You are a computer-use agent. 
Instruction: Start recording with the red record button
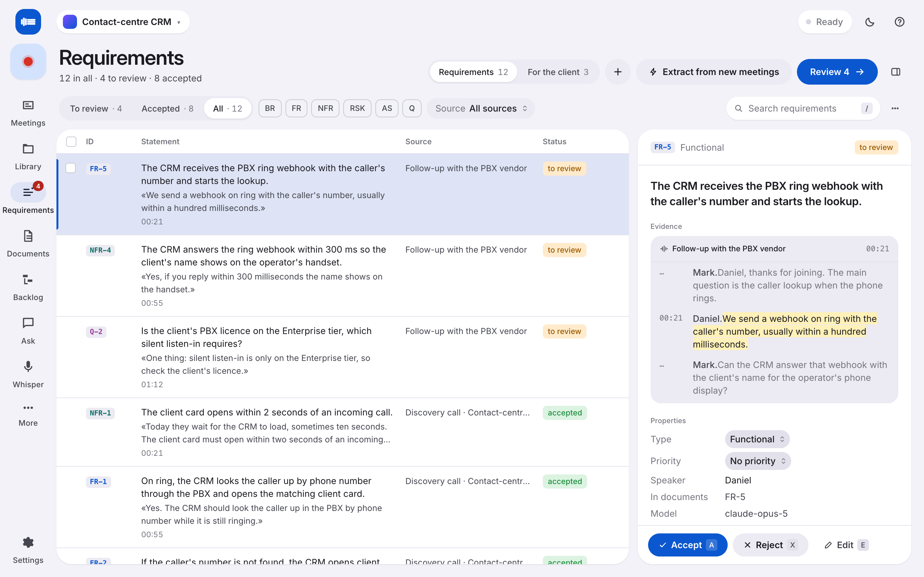point(28,62)
